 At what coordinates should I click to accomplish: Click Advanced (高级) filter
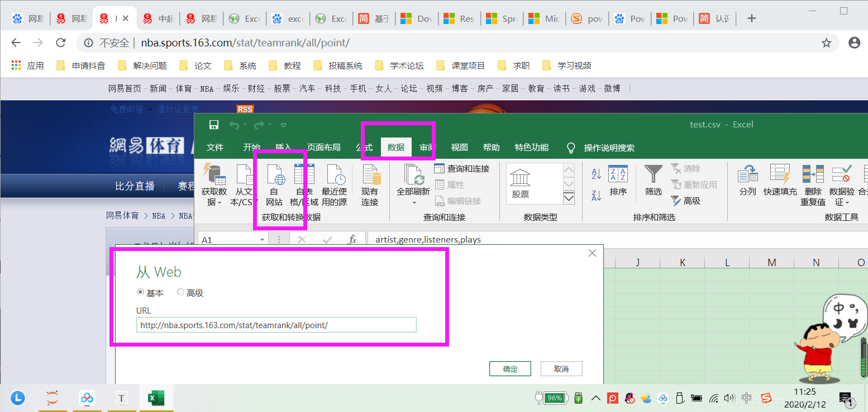click(686, 201)
